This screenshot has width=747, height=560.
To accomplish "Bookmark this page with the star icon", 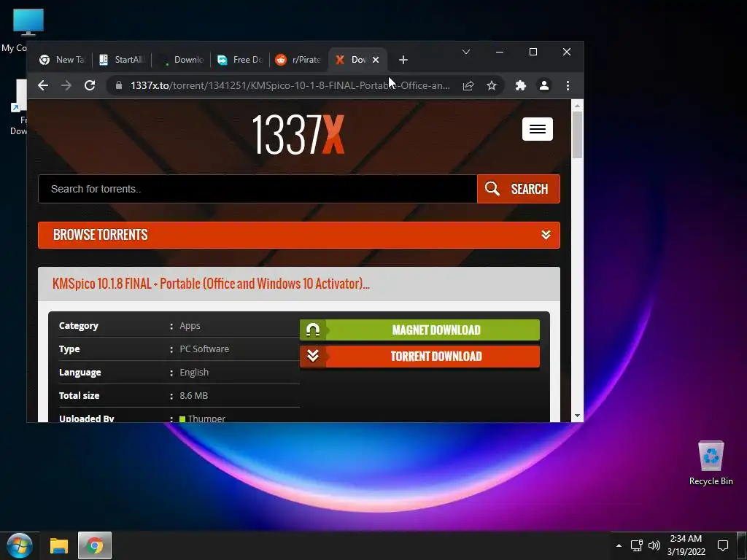I will click(x=492, y=86).
